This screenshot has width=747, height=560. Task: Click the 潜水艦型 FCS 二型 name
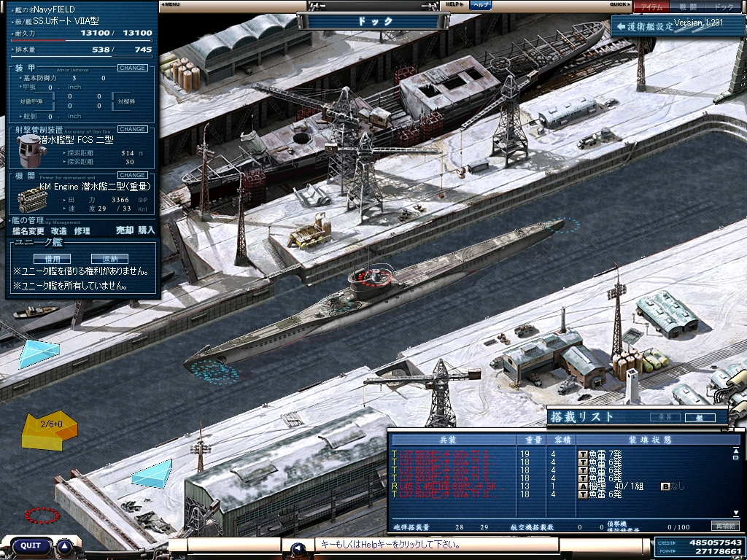(75, 141)
